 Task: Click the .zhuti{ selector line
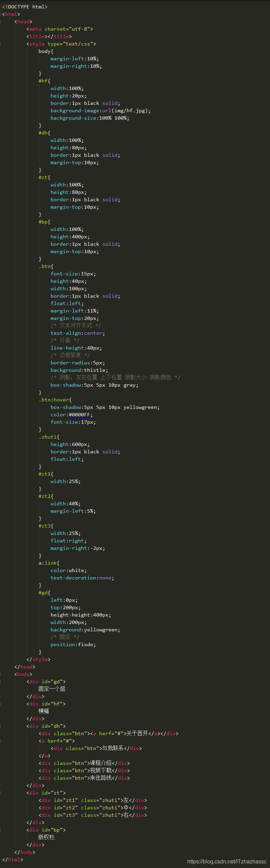tap(49, 437)
